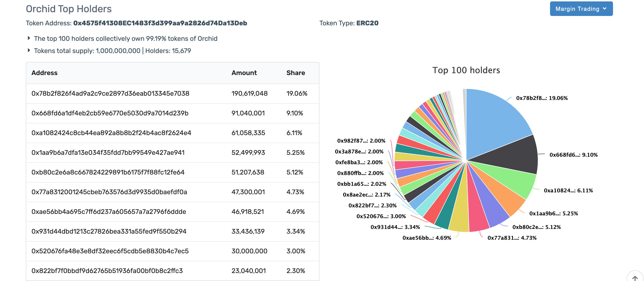Click the Orchid token address
This screenshot has height=281, width=644.
point(160,23)
